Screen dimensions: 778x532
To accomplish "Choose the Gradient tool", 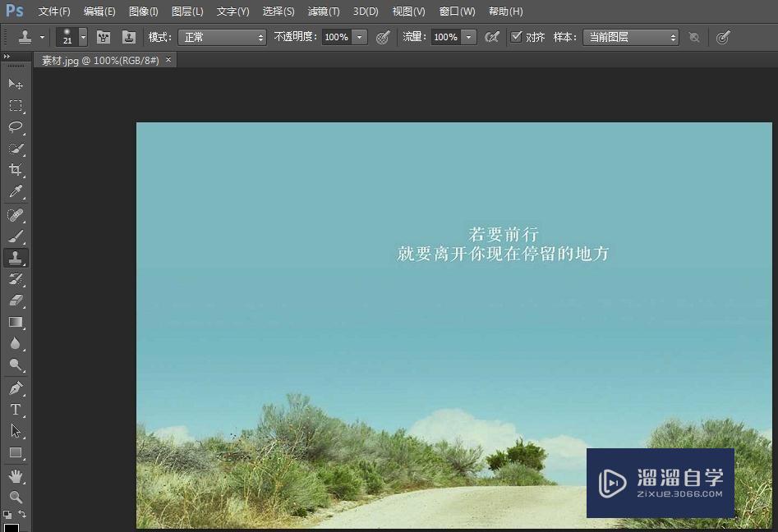I will 15,322.
